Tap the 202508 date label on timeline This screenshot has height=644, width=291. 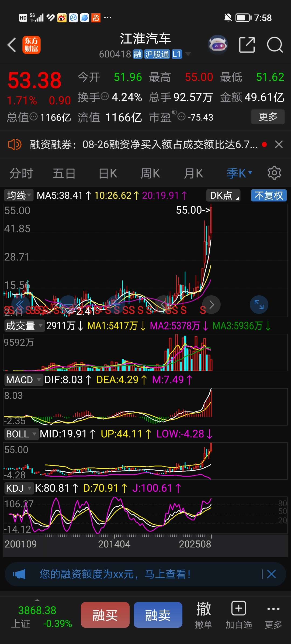[195, 544]
